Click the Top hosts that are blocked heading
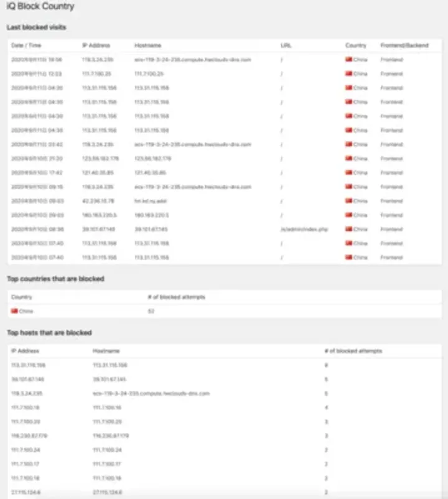The width and height of the screenshot is (448, 499). (x=49, y=332)
